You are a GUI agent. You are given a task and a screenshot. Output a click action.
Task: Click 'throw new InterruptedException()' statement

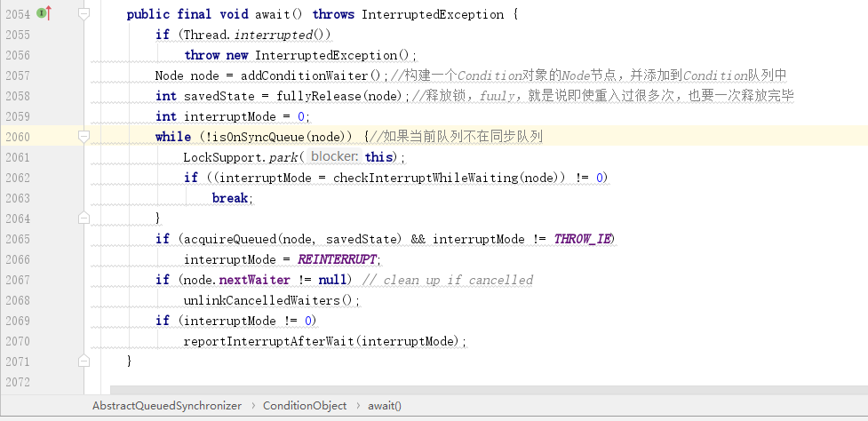point(300,55)
